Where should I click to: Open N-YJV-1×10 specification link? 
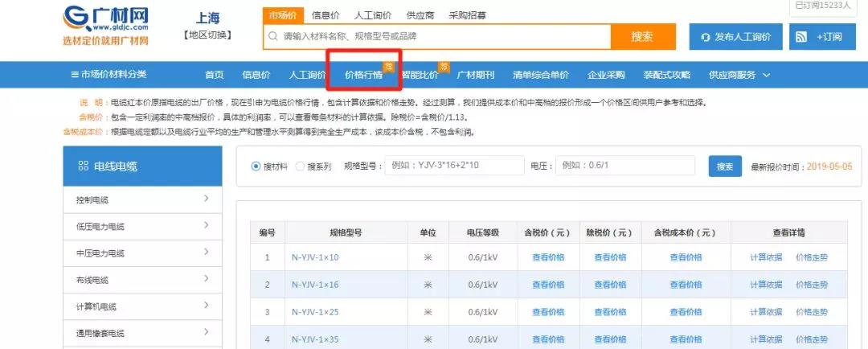click(x=315, y=257)
